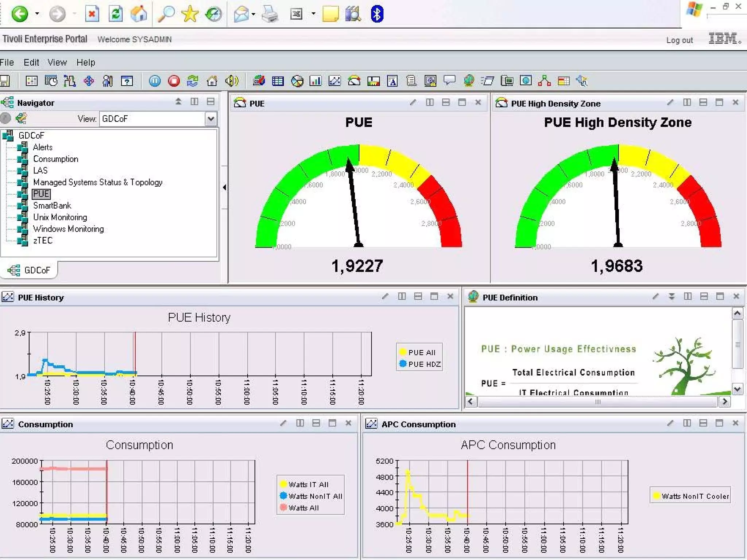Expand the PUE Definition panel's double-arrow menu

pos(671,296)
